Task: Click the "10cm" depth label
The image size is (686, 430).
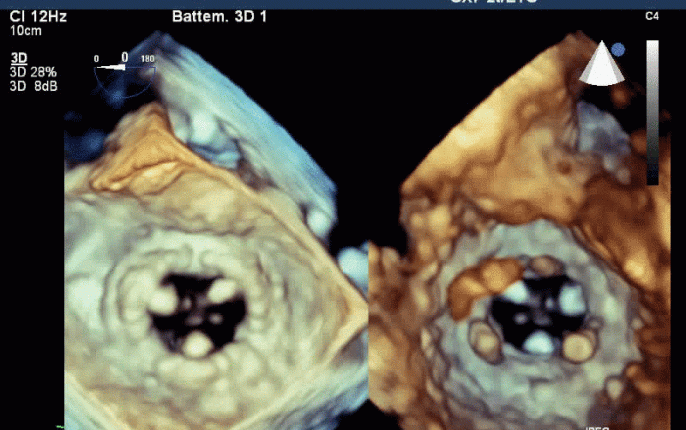Action: (26, 31)
